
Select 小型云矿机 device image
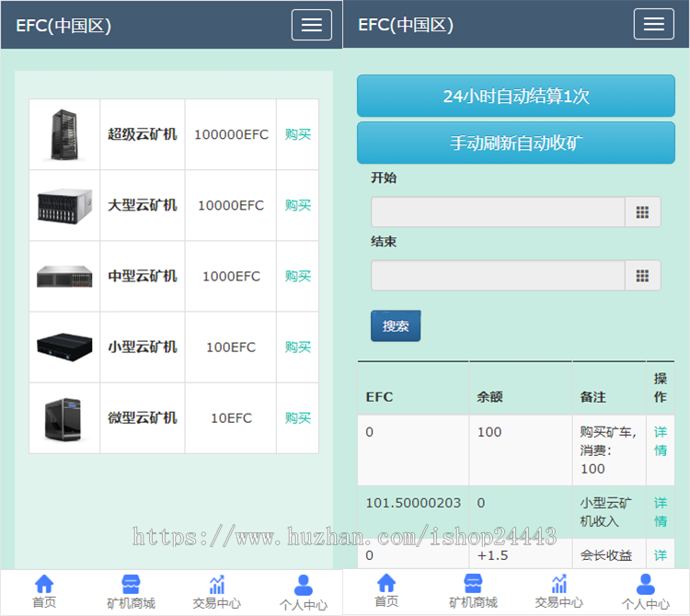tap(64, 347)
